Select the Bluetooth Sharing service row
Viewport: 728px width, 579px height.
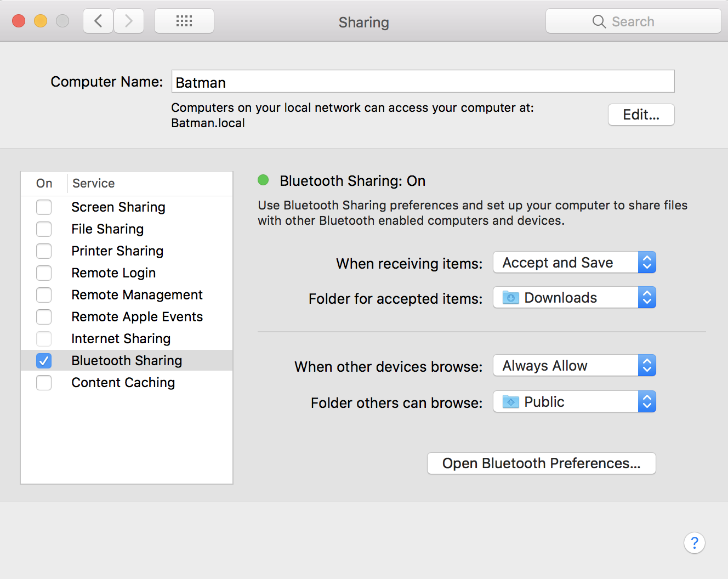127,361
